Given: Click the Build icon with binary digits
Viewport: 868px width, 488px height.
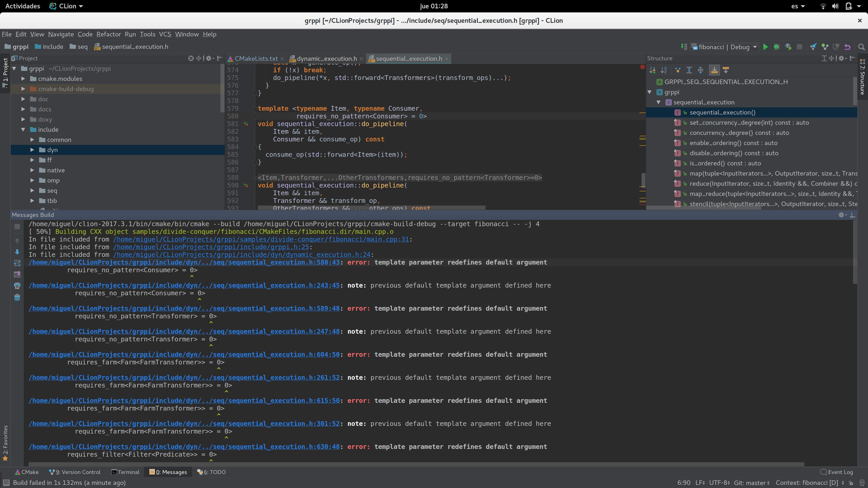Looking at the screenshot, I should click(x=684, y=47).
